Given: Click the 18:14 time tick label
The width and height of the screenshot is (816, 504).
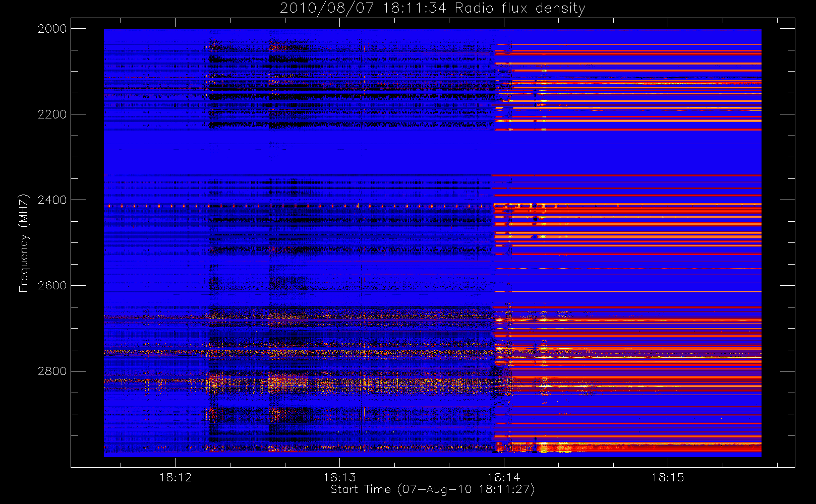Looking at the screenshot, I should (504, 477).
